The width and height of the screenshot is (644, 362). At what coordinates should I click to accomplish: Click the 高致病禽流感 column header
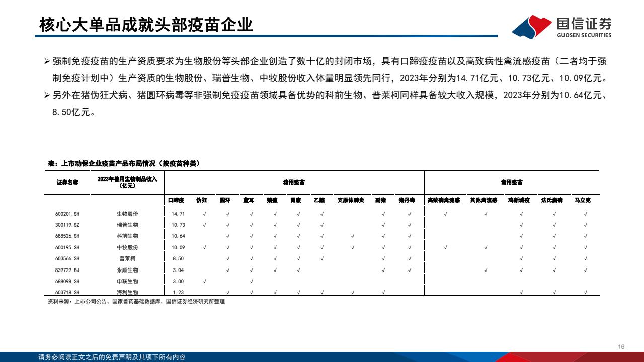click(444, 200)
